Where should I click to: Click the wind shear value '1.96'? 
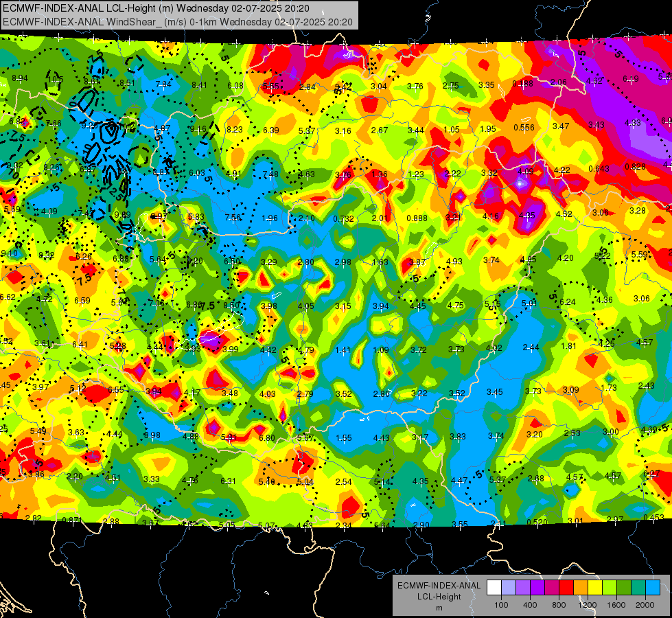(x=270, y=218)
